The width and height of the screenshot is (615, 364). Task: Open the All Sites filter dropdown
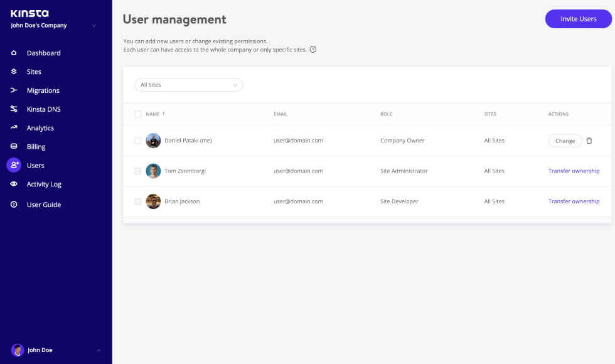[x=188, y=85]
